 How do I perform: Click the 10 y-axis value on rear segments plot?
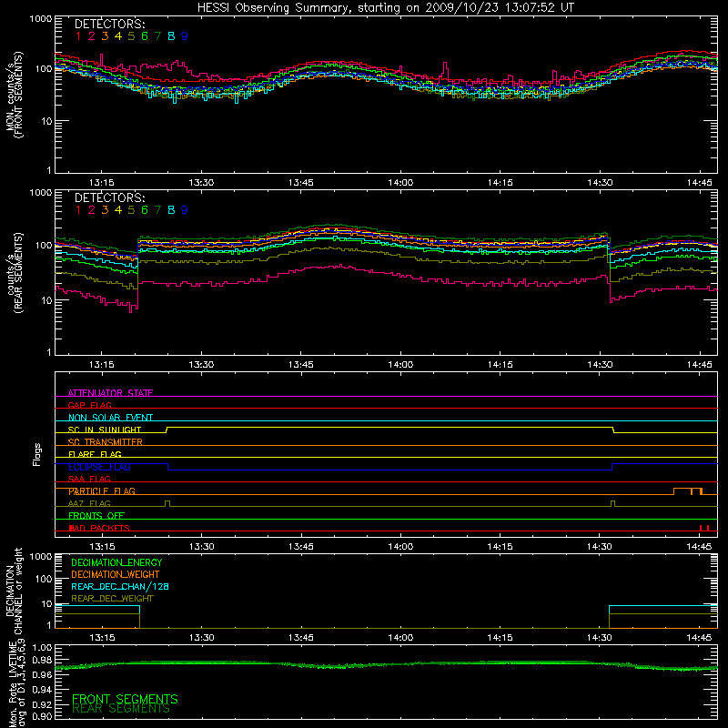pyautogui.click(x=47, y=301)
